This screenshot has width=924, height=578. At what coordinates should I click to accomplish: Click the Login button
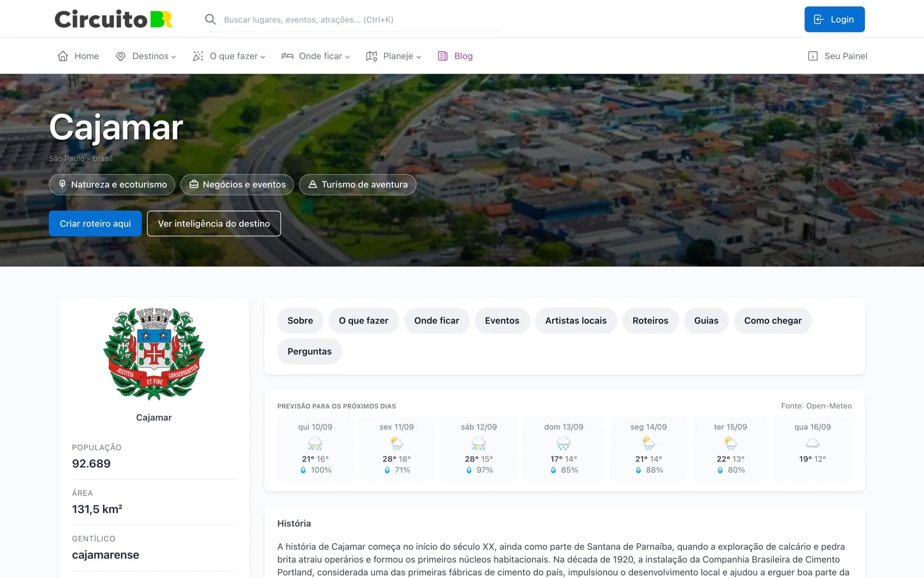click(x=835, y=19)
